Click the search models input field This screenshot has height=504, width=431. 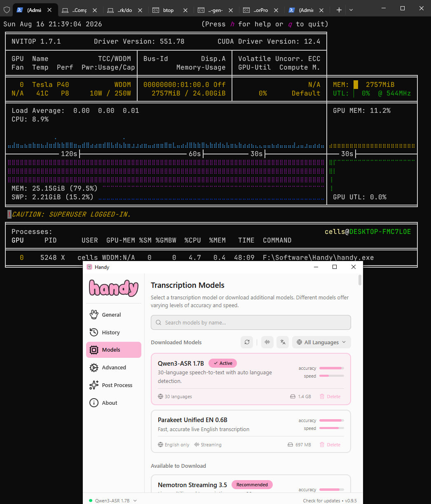tap(251, 322)
